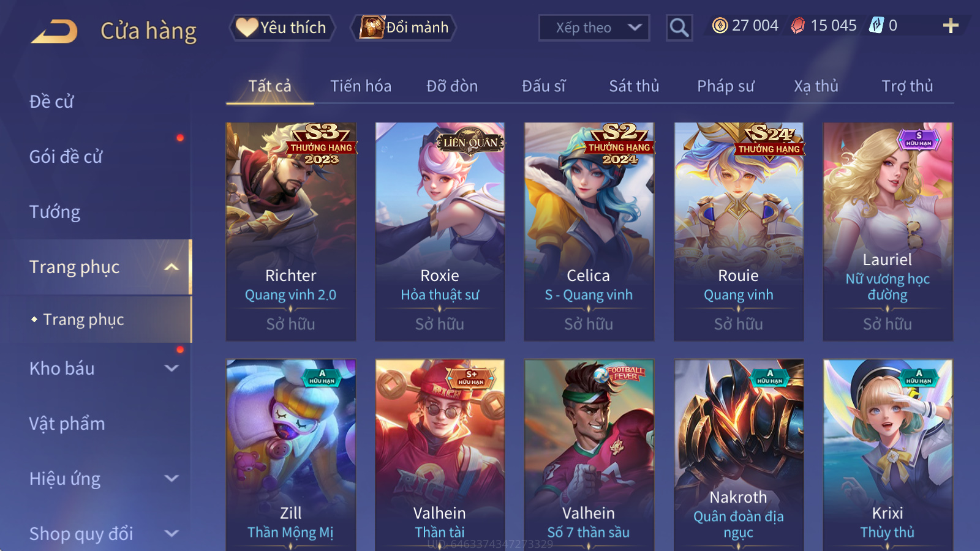
Task: Go back using the arrow icon
Action: click(x=55, y=31)
